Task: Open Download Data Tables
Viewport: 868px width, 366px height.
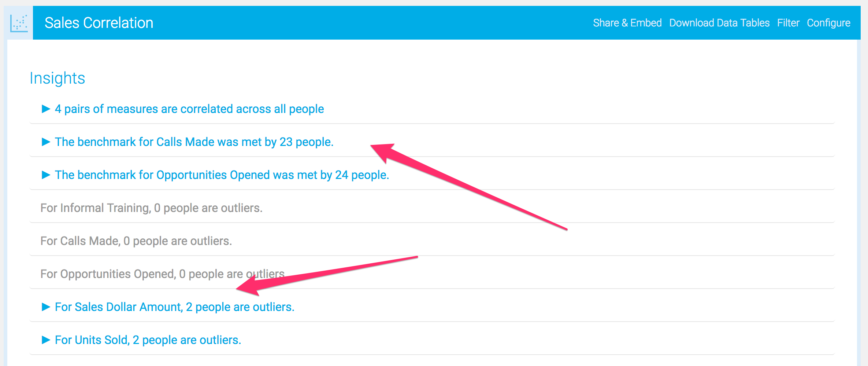Action: (x=719, y=23)
